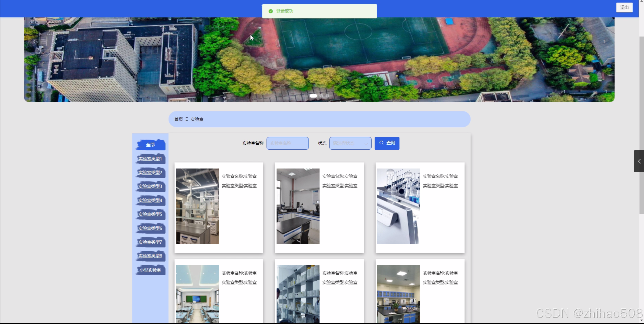The height and width of the screenshot is (324, 644).
Task: Select first carousel indicator dot
Action: (313, 96)
